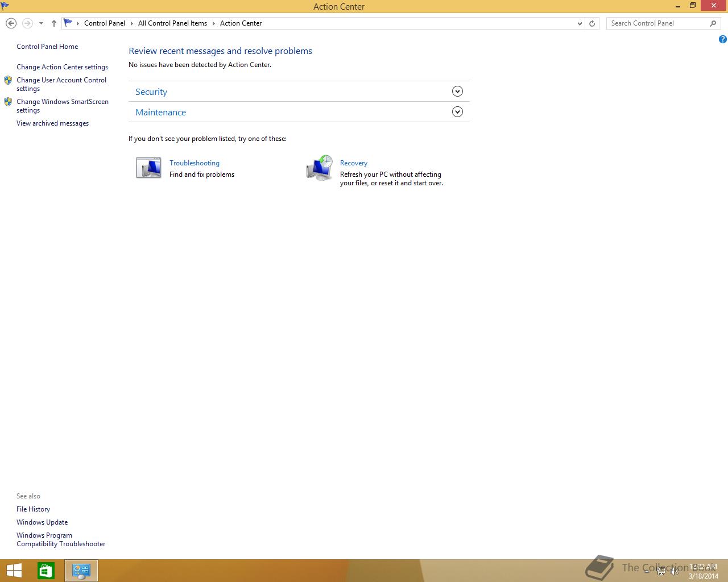
Task: Open Change Action Center settings
Action: click(x=62, y=67)
